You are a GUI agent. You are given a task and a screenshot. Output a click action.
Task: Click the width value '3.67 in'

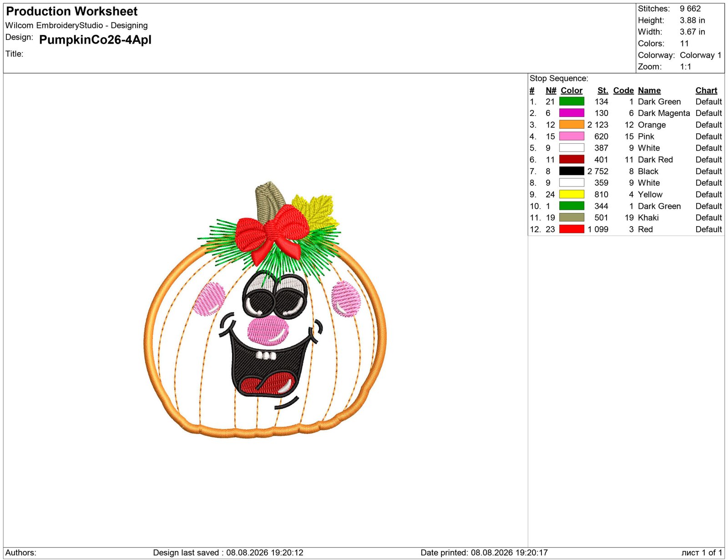pyautogui.click(x=693, y=32)
